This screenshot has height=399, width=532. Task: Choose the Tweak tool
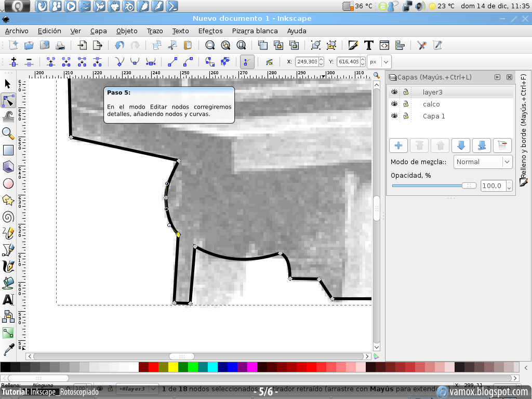click(8, 117)
